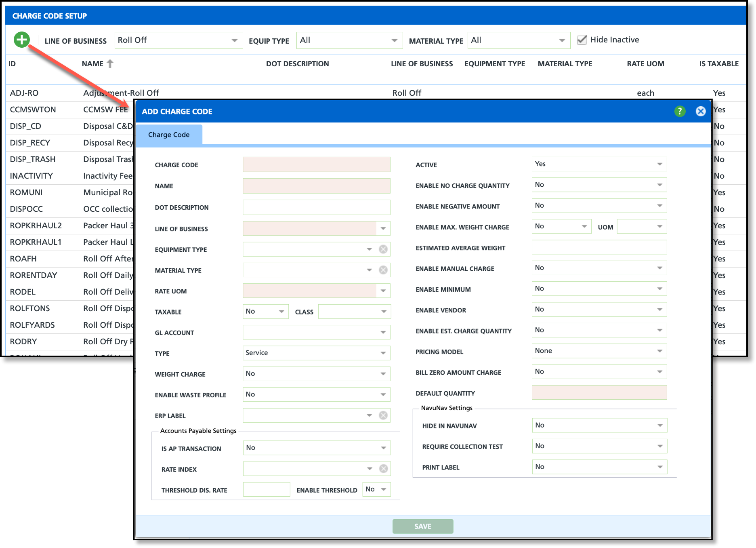Focus the DOT Description input field
The height and width of the screenshot is (548, 756).
click(317, 207)
